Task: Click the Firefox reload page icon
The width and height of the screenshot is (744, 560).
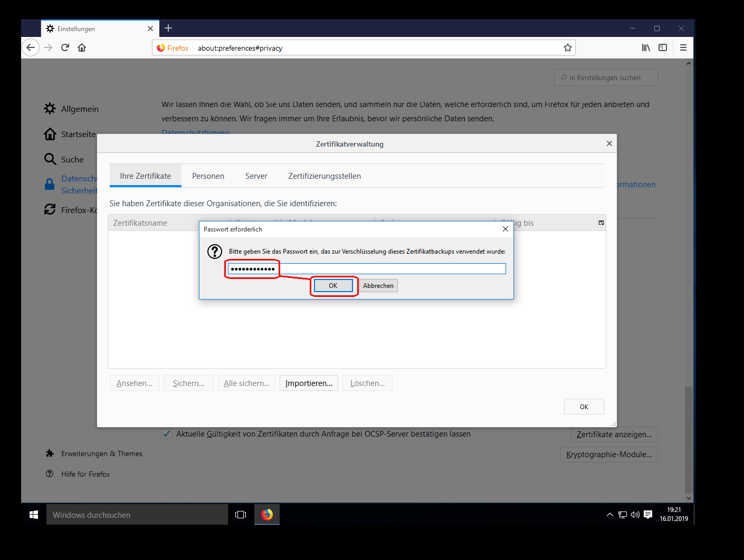Action: point(65,47)
